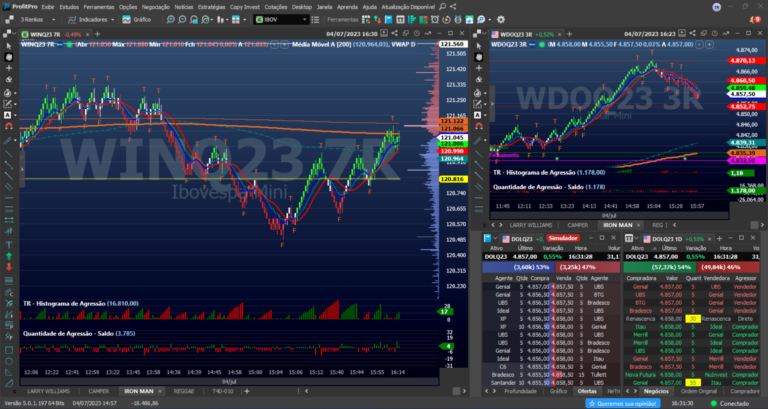Select the hand pan tool in WINQ23 sidebar
The height and width of the screenshot is (409, 768).
click(x=9, y=57)
